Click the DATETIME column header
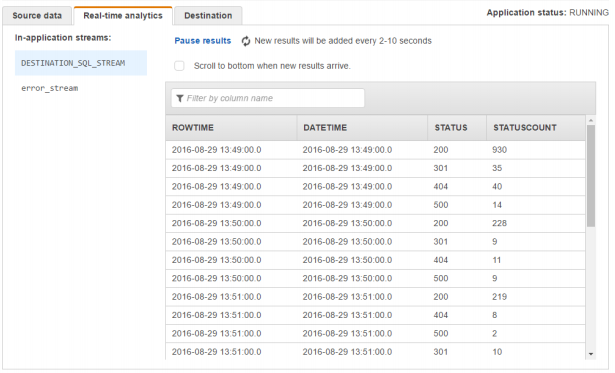This screenshot has height=373, width=615. point(362,128)
